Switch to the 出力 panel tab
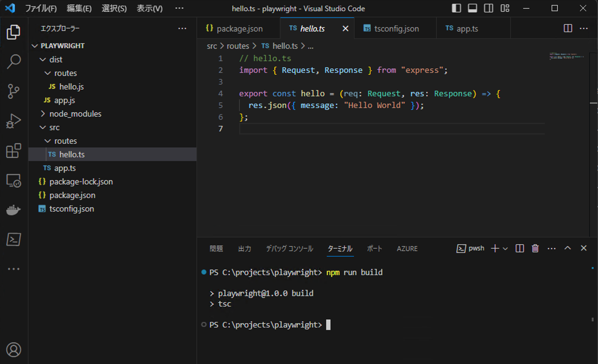 click(245, 249)
